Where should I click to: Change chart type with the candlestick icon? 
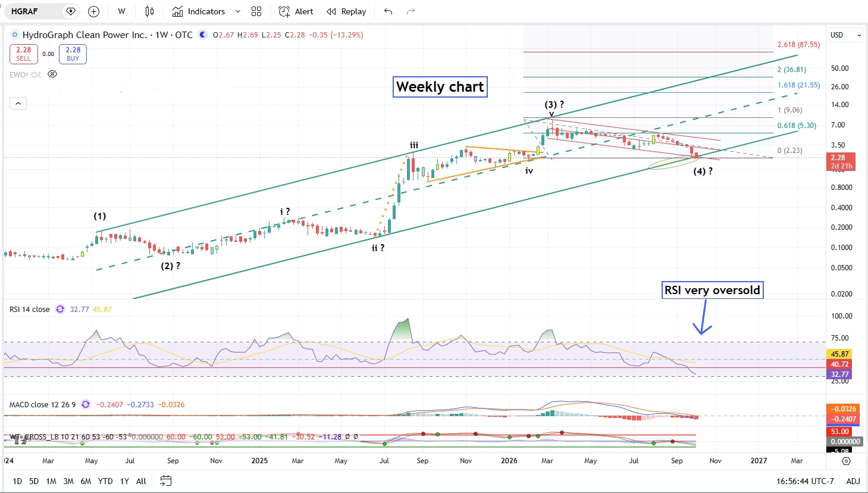(149, 11)
